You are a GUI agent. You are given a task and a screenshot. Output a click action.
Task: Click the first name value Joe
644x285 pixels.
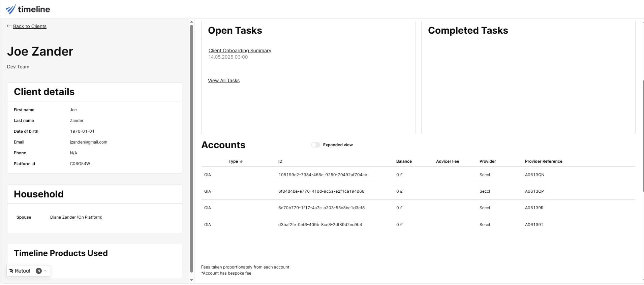[x=73, y=110]
